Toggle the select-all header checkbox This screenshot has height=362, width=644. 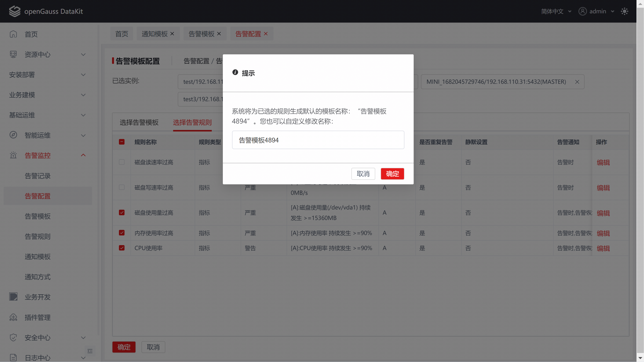click(x=122, y=142)
